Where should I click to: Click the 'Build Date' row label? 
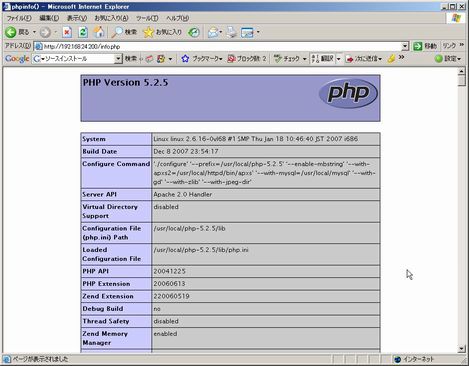pyautogui.click(x=100, y=151)
